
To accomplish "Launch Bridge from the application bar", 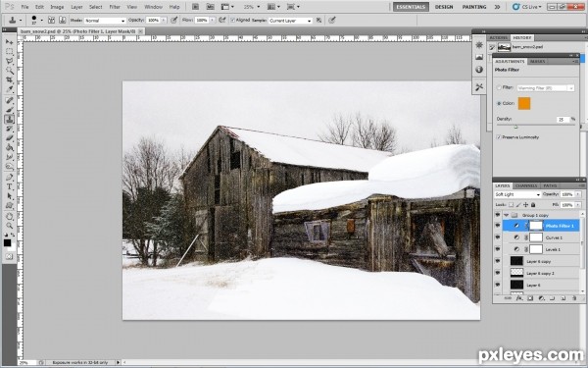I will [x=195, y=7].
